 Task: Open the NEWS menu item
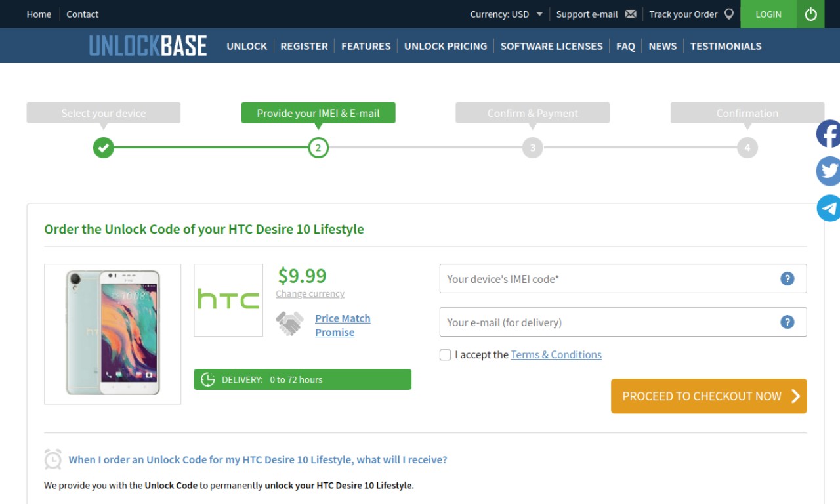(x=662, y=46)
